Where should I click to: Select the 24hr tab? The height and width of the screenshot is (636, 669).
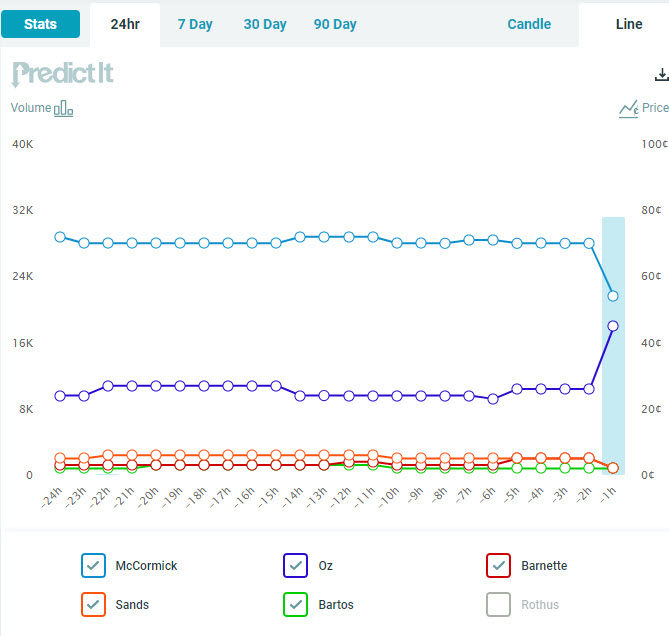click(125, 24)
